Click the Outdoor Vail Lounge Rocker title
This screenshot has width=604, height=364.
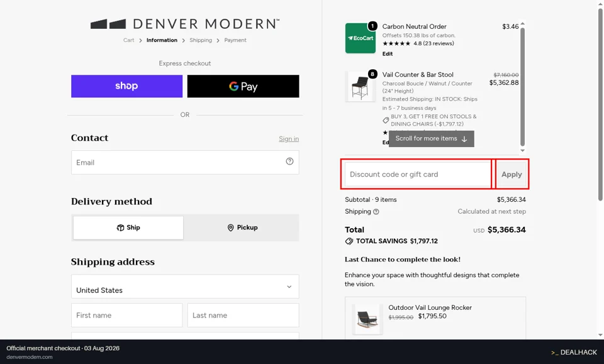click(x=430, y=307)
